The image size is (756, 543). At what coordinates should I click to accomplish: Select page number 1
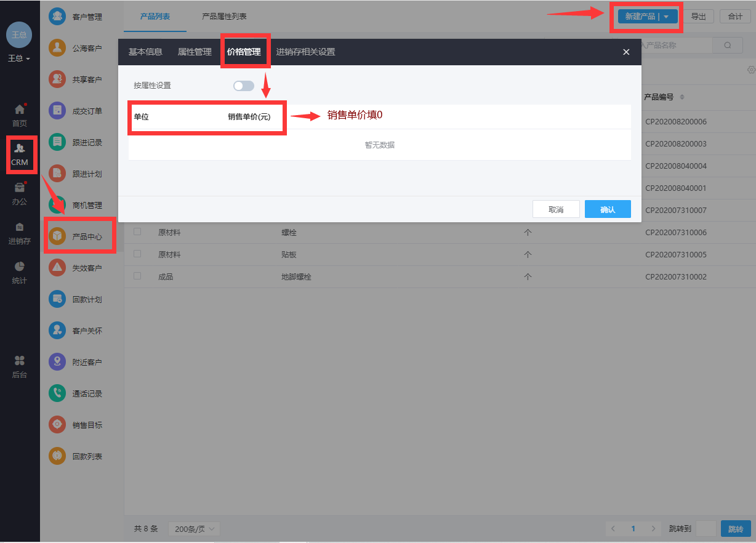[633, 529]
